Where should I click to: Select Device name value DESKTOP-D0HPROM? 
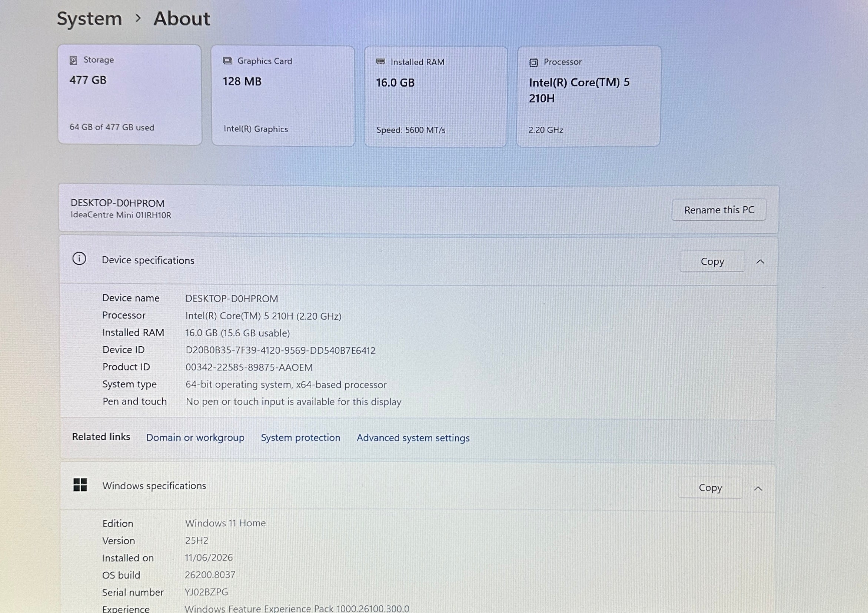[232, 299]
